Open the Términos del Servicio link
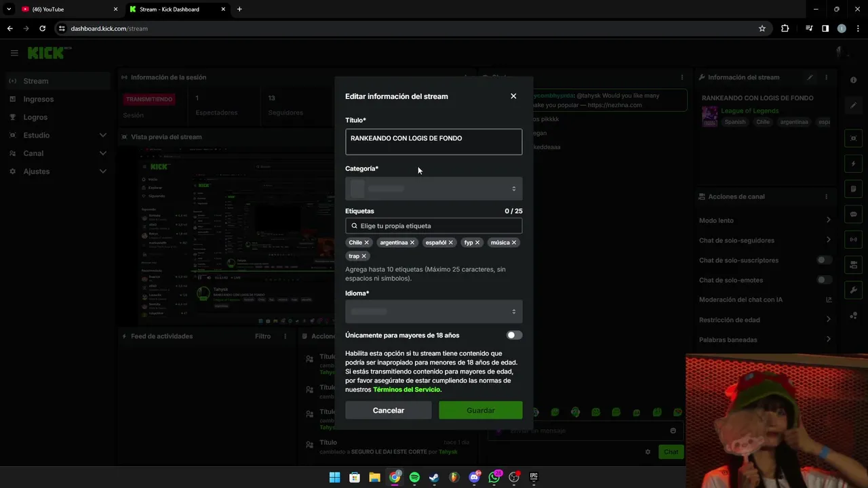 click(x=407, y=390)
